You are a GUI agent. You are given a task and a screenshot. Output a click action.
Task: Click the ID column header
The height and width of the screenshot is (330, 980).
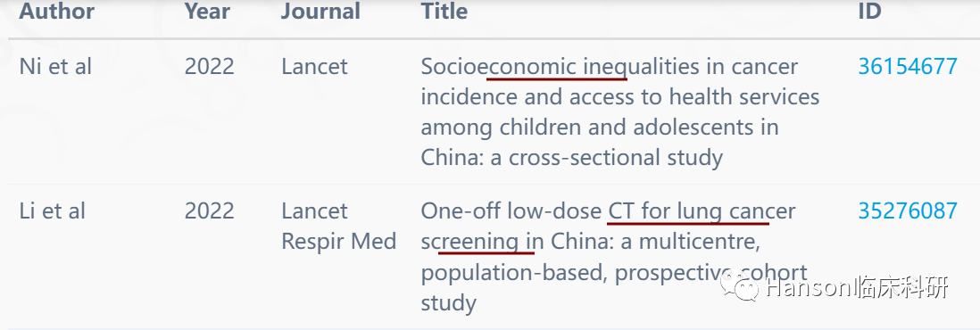[x=869, y=12]
